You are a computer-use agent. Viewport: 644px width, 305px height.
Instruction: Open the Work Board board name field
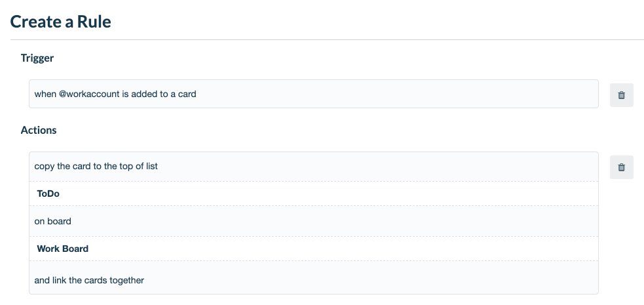(x=314, y=249)
